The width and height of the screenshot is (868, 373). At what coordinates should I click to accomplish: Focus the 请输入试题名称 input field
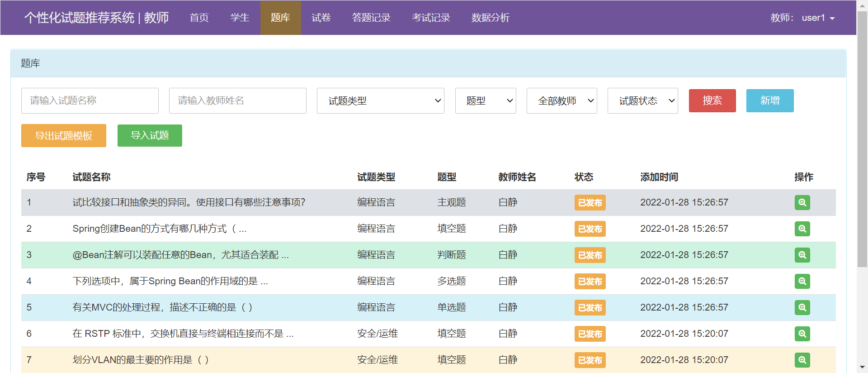90,100
